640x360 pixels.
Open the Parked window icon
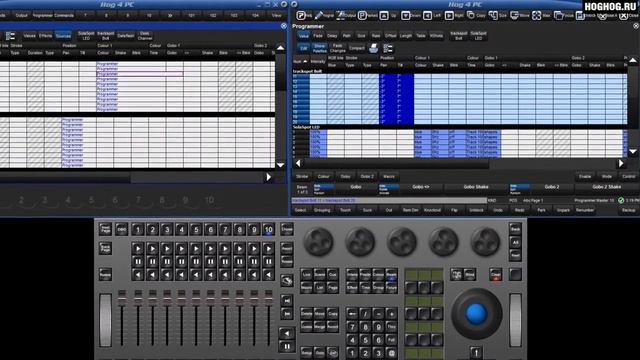(368, 16)
